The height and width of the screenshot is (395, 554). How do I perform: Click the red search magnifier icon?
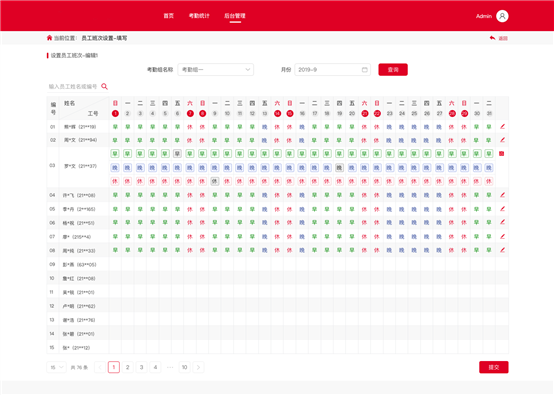104,86
